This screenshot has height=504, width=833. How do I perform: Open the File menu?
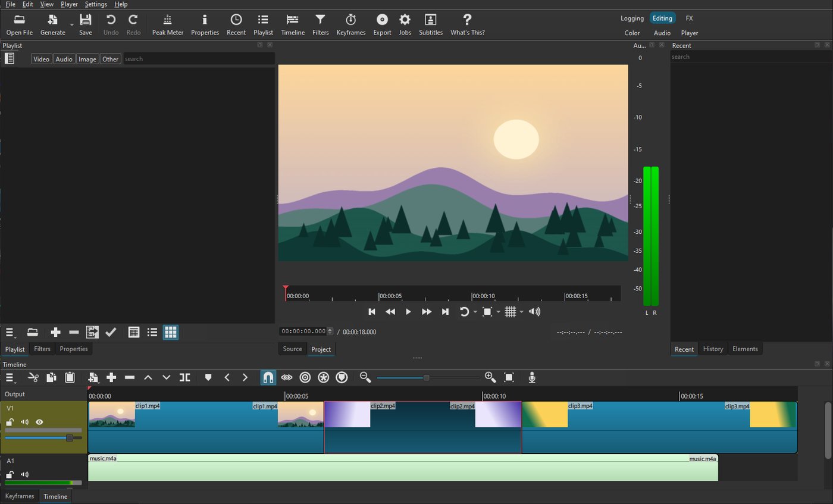[10, 4]
